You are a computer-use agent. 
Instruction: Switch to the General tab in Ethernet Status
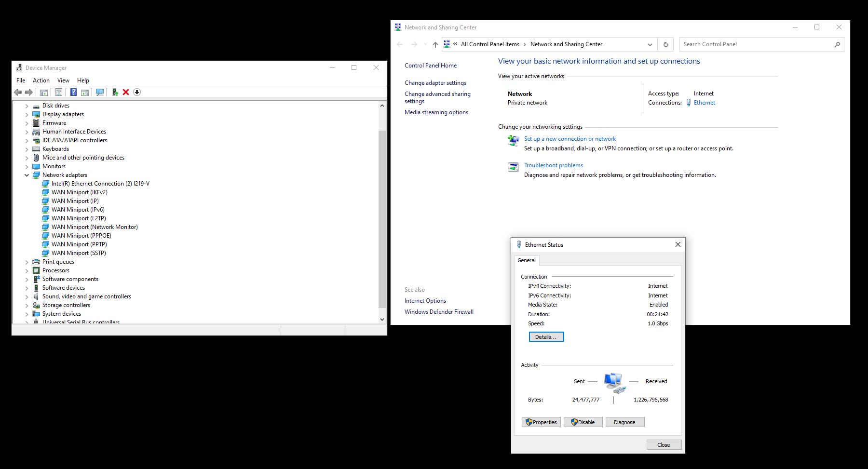[x=526, y=260]
